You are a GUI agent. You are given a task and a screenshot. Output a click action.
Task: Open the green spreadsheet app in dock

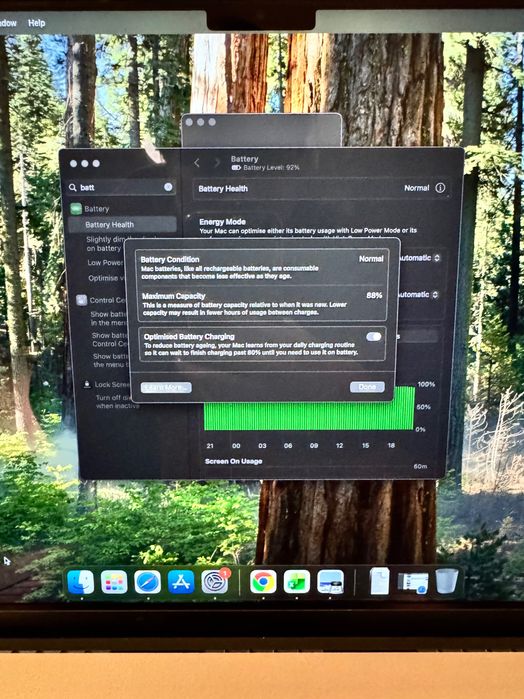297,582
